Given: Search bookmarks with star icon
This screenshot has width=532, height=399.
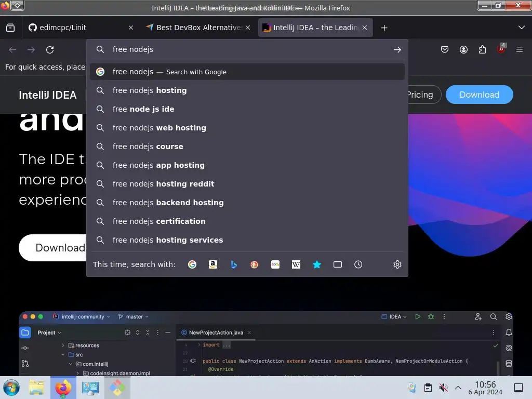Looking at the screenshot, I should pyautogui.click(x=317, y=264).
